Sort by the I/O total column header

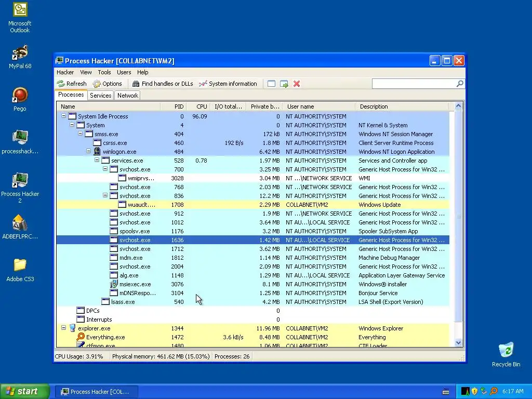coord(228,107)
